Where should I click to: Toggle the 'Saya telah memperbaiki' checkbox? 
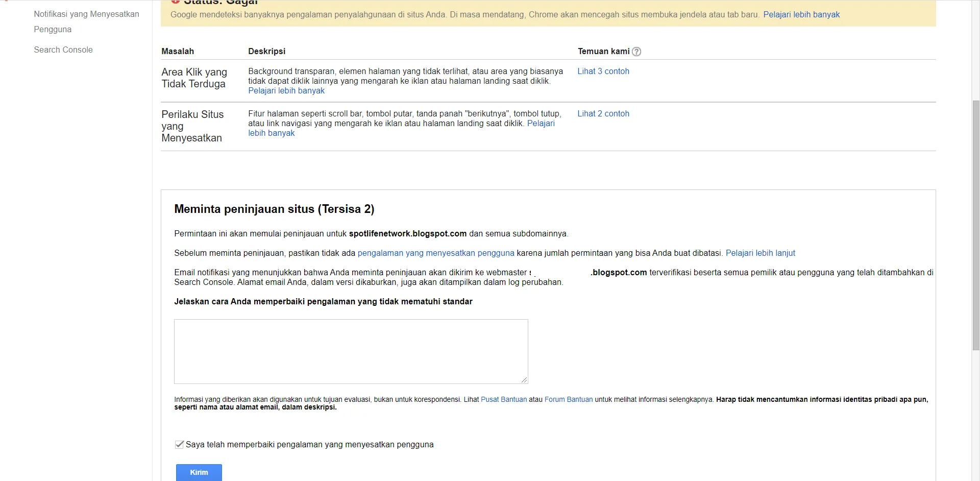[179, 445]
